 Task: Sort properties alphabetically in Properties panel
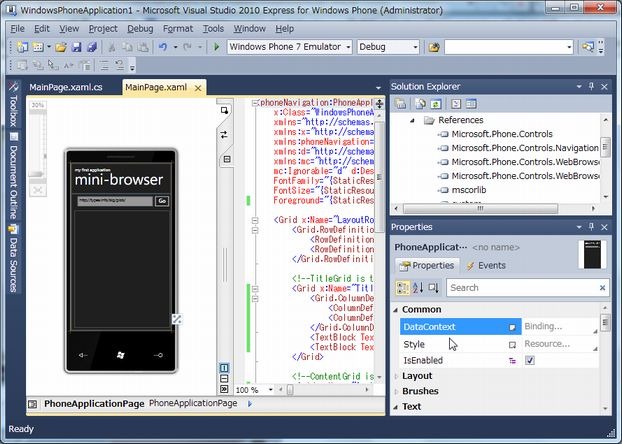419,288
